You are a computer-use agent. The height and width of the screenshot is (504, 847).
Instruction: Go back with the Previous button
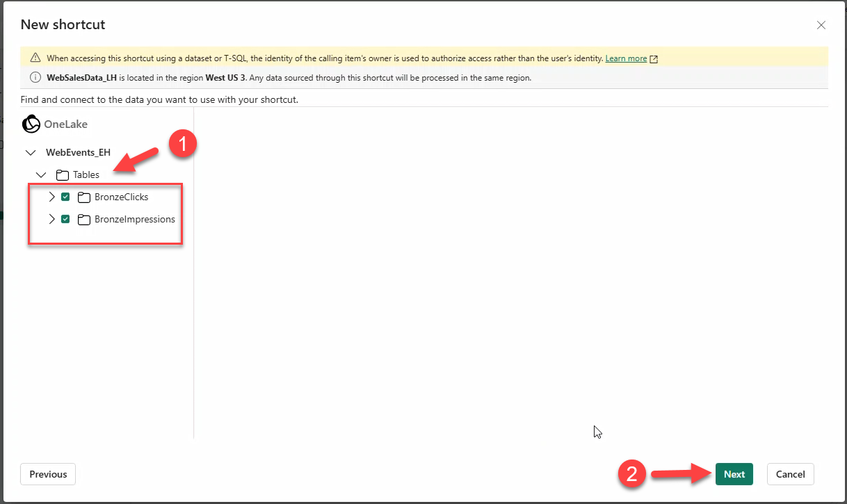(48, 474)
